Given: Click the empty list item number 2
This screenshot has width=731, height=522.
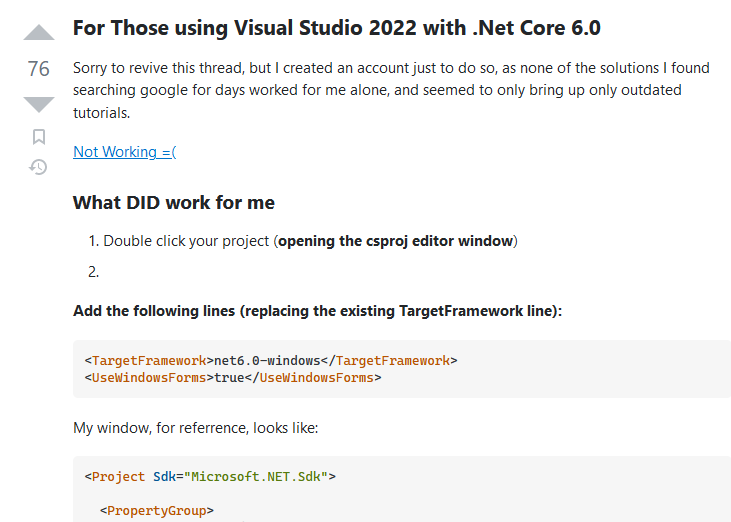Looking at the screenshot, I should (x=95, y=271).
